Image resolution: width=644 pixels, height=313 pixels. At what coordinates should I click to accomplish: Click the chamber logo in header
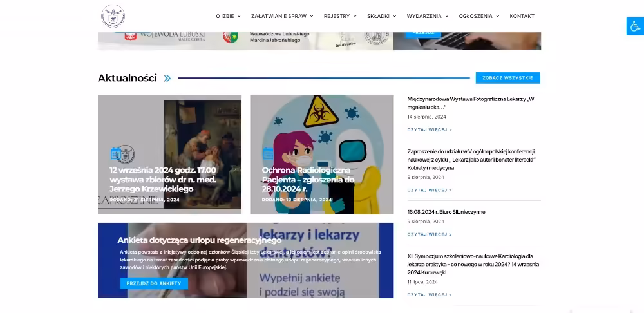[x=113, y=17]
